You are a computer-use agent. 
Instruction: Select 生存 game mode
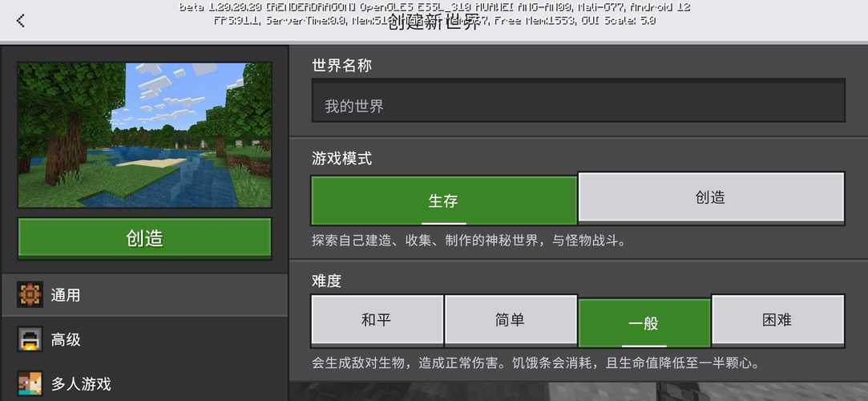443,200
